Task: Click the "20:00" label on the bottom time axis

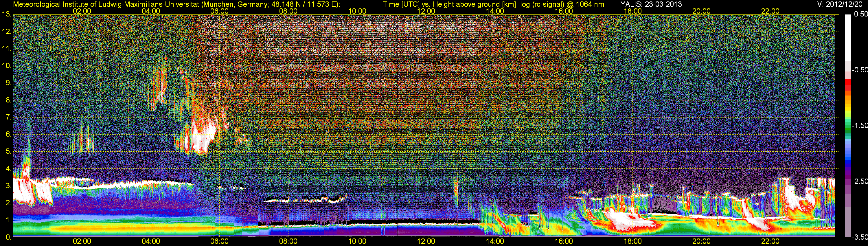Action: (x=702, y=241)
